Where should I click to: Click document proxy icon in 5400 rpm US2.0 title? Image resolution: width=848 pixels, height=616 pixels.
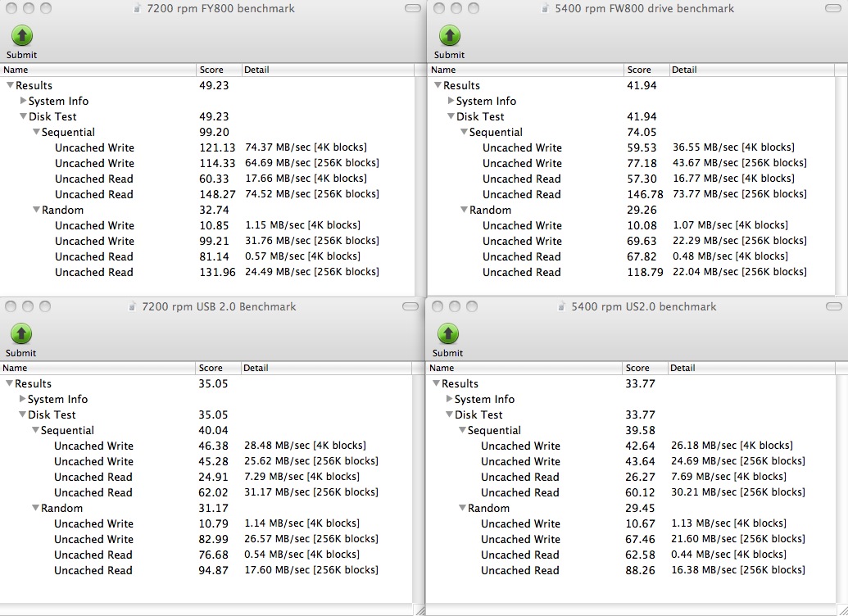coord(562,306)
